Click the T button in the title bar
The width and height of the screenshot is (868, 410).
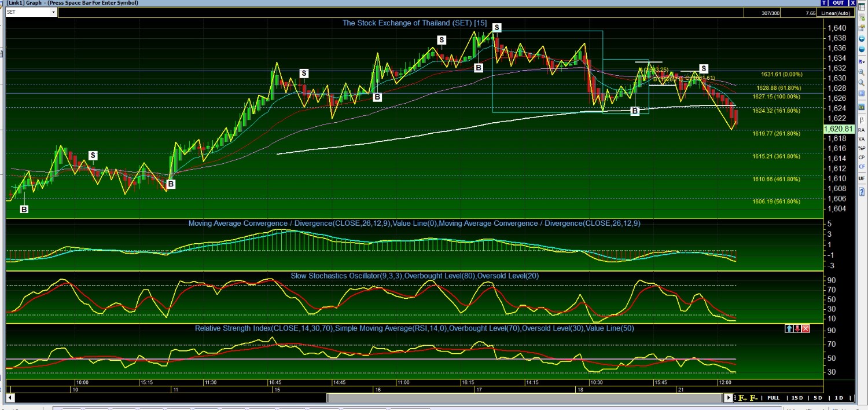click(824, 3)
